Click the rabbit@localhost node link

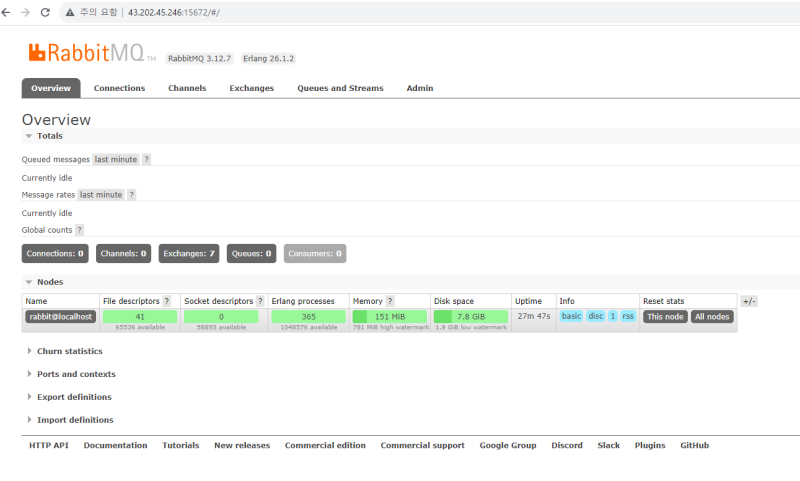coord(59,316)
